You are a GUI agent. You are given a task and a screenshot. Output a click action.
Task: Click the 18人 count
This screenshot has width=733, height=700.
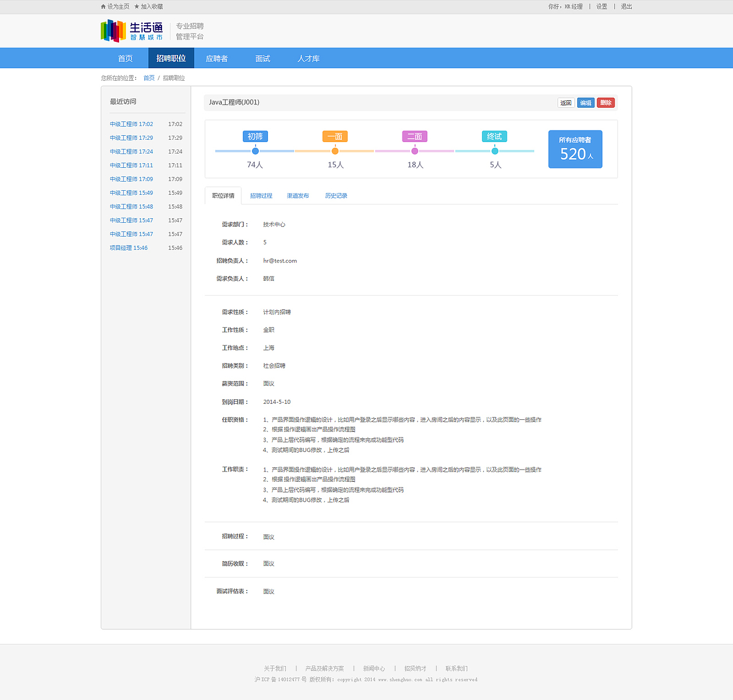[x=416, y=165]
